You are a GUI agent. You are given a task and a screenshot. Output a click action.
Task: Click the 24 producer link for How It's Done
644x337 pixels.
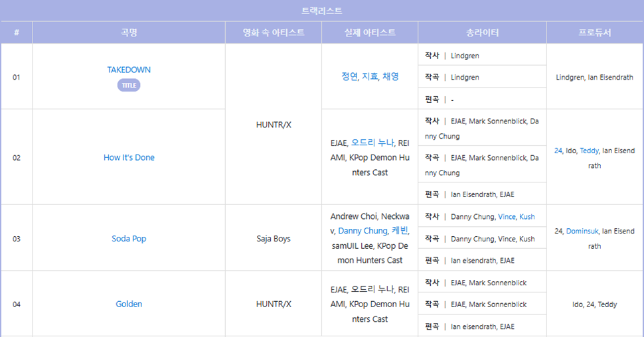point(558,151)
